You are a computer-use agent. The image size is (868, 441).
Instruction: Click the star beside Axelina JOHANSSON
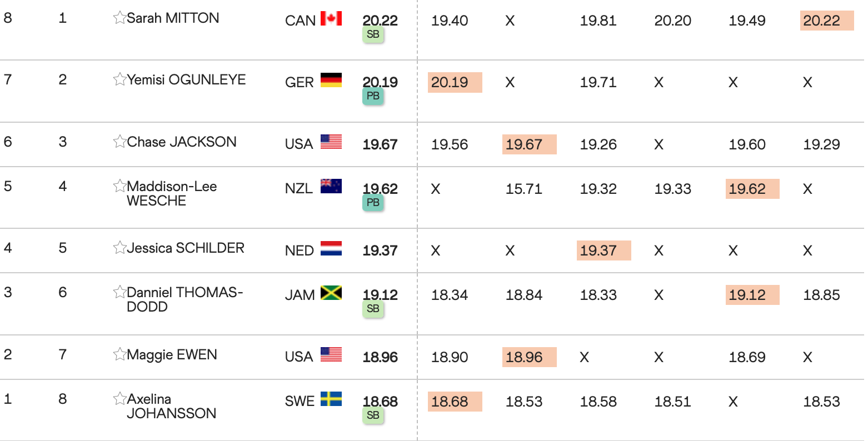coord(119,399)
